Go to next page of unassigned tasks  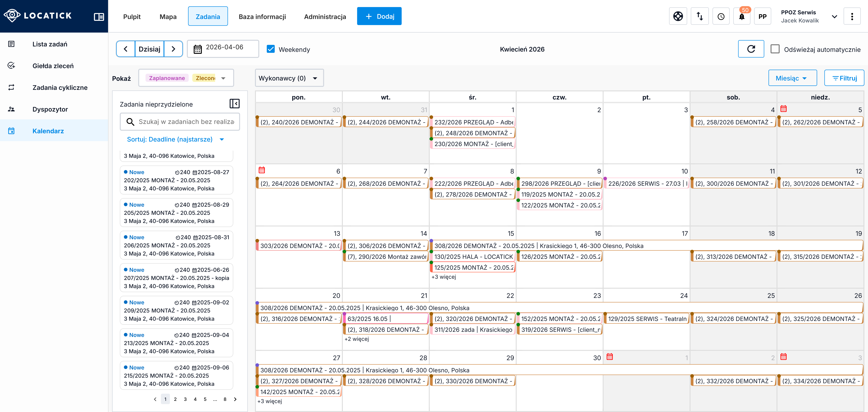[235, 399]
